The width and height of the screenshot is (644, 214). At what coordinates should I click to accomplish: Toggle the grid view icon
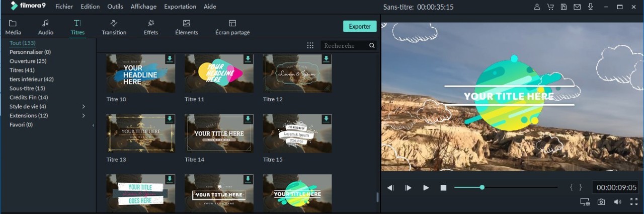(310, 45)
